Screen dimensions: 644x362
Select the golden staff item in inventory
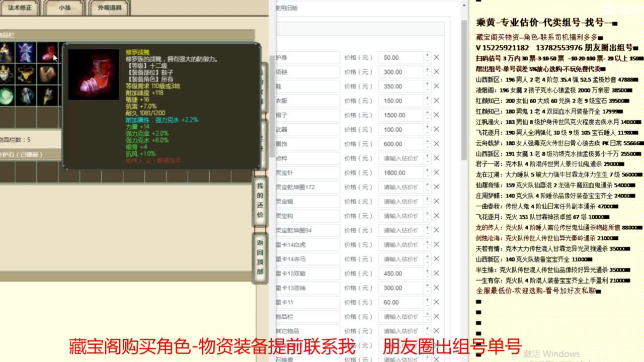[x=48, y=96]
